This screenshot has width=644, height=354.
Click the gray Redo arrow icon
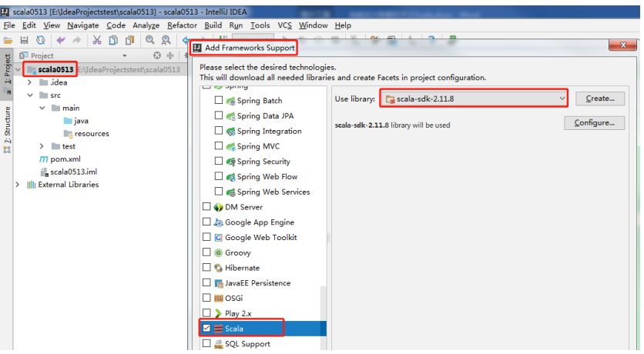(x=77, y=40)
